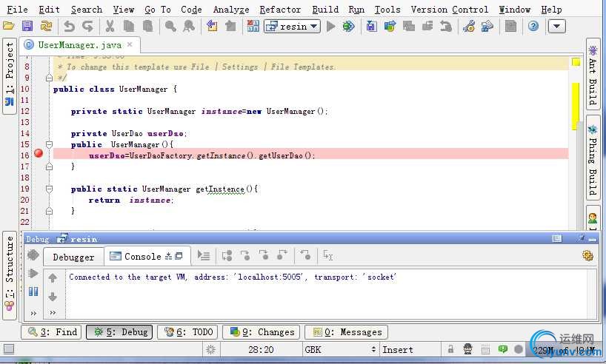This screenshot has width=606, height=364.
Task: Click the fold end marker on line 21
Action: pos(49,211)
